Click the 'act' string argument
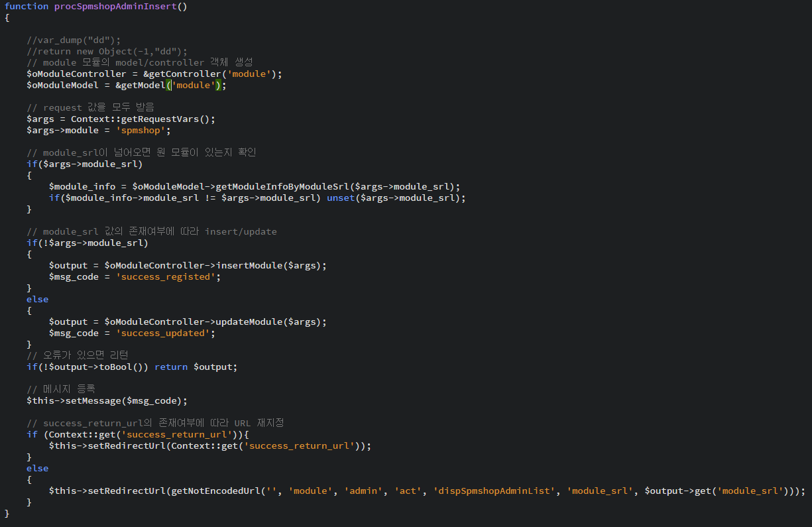812x527 pixels. coord(408,491)
